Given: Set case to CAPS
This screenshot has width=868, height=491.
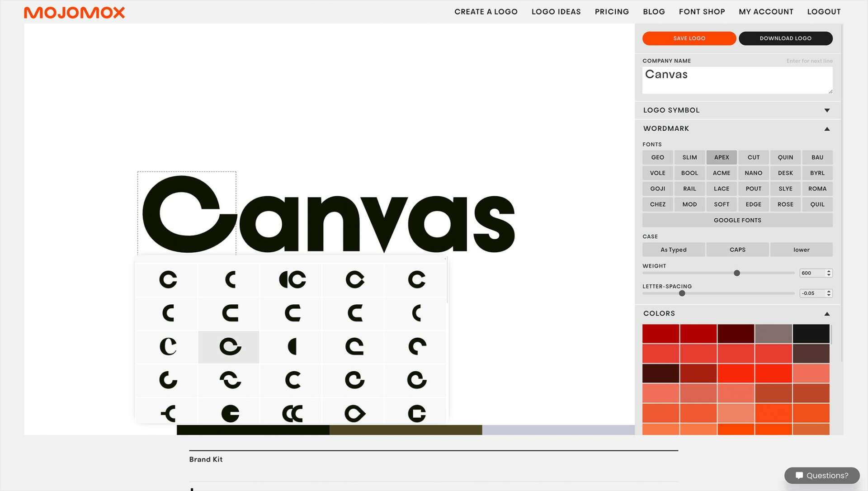Looking at the screenshot, I should pos(737,250).
